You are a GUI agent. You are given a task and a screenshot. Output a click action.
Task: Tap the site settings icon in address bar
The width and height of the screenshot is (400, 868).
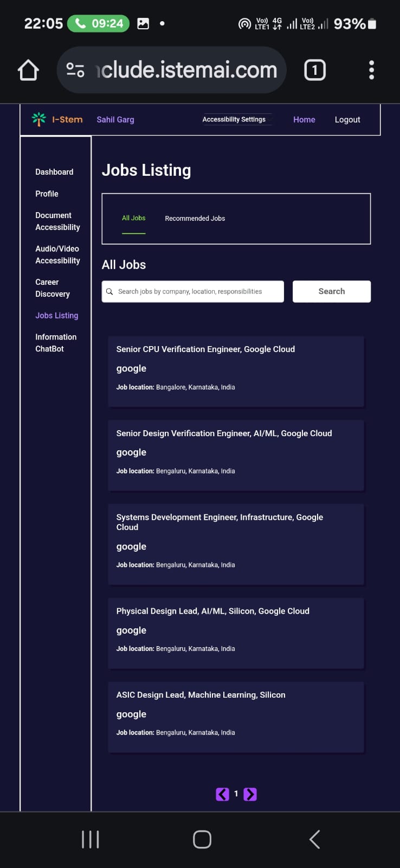(75, 70)
